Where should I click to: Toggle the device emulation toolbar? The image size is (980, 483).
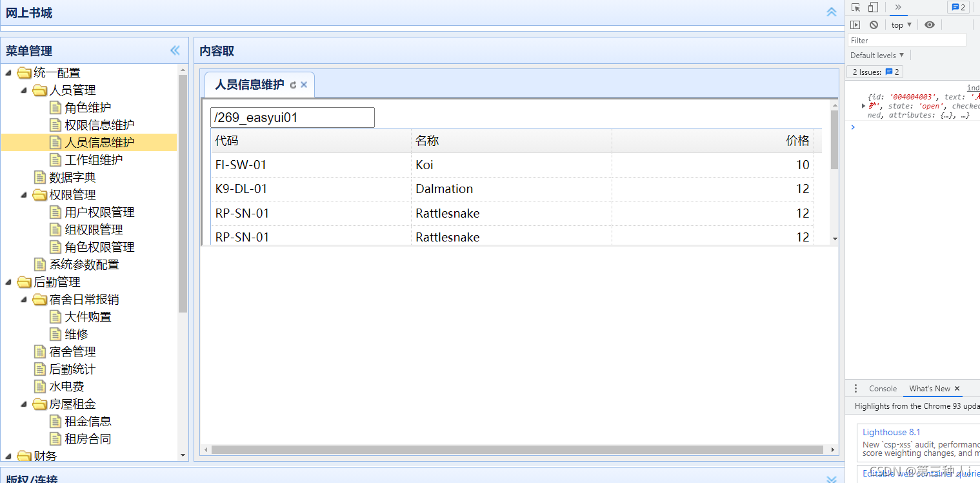coord(873,7)
